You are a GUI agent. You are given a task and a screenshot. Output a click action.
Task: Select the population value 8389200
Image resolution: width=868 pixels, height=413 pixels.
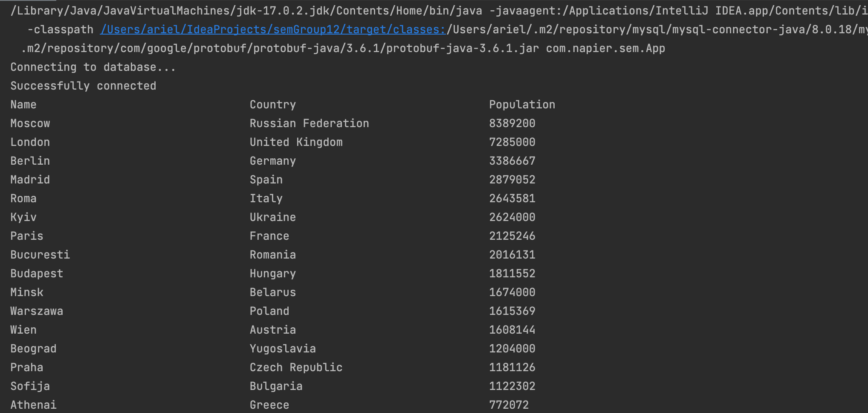tap(512, 123)
